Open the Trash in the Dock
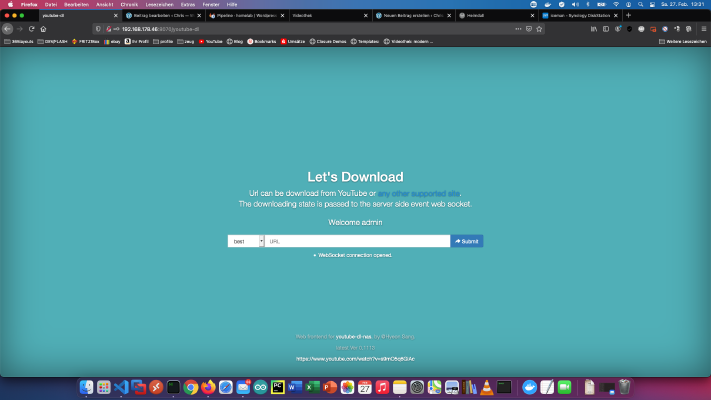 point(624,387)
